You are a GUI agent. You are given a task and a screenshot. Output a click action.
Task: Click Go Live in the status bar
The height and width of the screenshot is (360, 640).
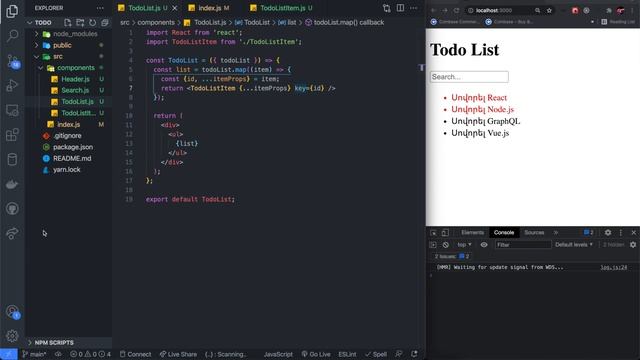pos(316,354)
